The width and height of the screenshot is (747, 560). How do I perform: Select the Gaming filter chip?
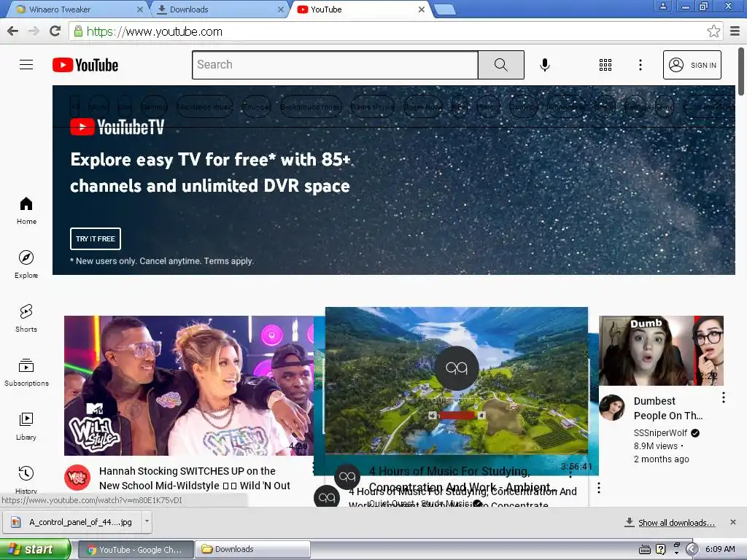[x=155, y=106]
